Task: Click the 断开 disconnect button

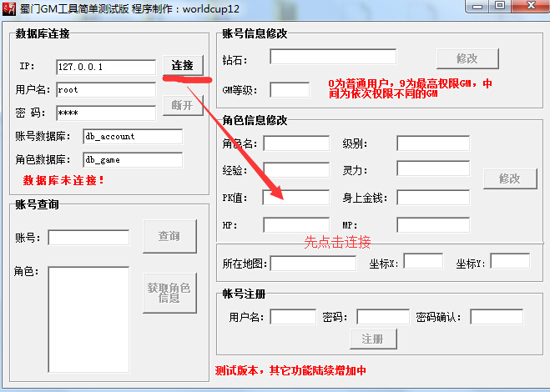Action: click(183, 106)
